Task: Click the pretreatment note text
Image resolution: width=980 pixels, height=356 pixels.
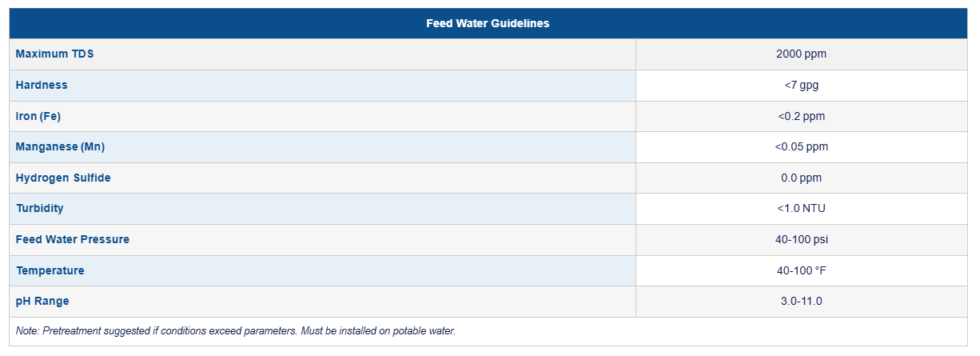Action: [236, 330]
